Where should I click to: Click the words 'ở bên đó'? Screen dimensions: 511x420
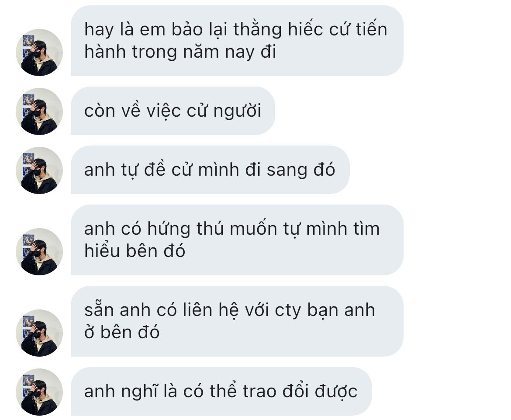[122, 332]
